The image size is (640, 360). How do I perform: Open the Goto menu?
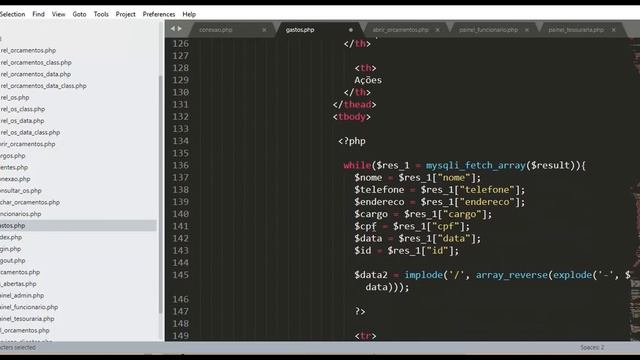coord(79,14)
